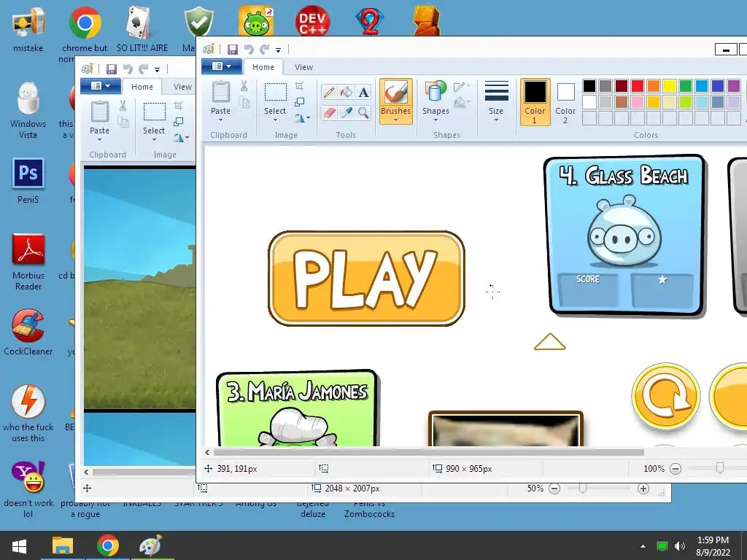Click the front Paint zoom slider handle
The width and height of the screenshot is (747, 560).
(720, 469)
